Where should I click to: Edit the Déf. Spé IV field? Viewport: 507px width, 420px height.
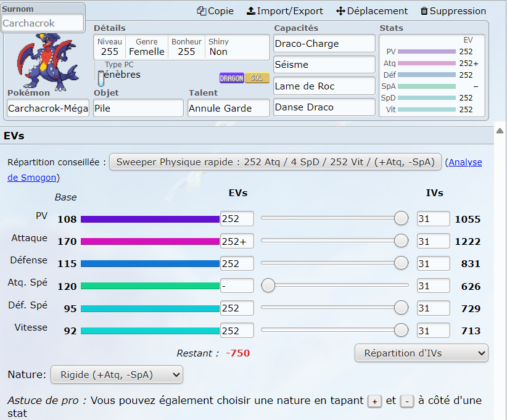coord(433,308)
